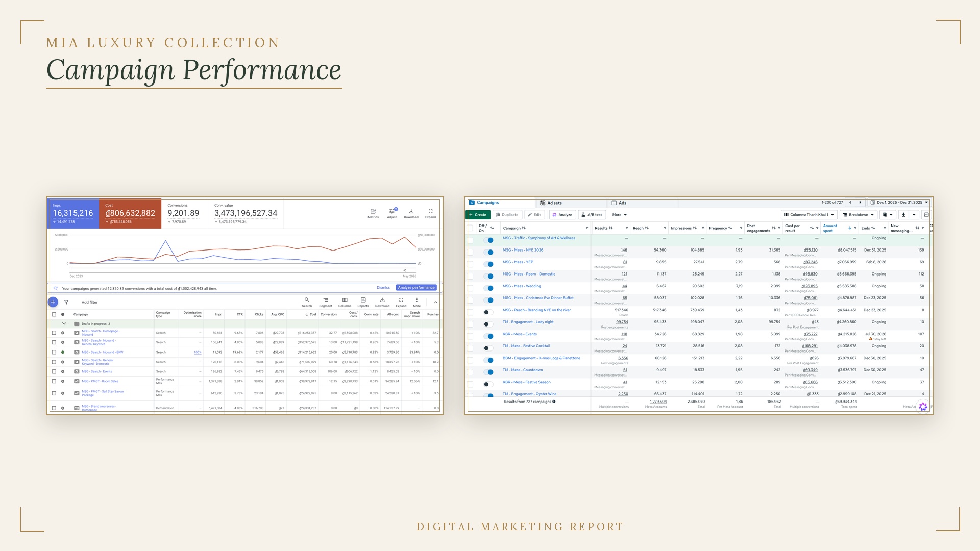Toggle off MSG - Mess - NYE 2026 campaign
Image resolution: width=980 pixels, height=551 pixels.
(488, 252)
